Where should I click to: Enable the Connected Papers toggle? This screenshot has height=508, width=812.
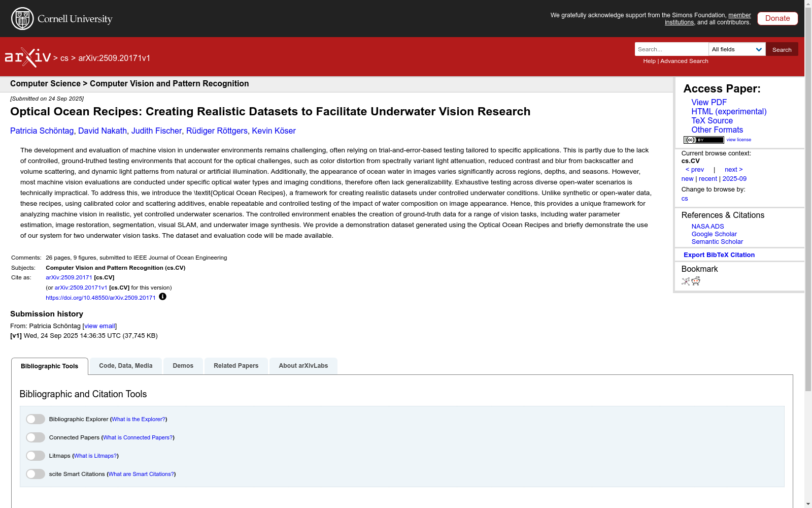[36, 437]
